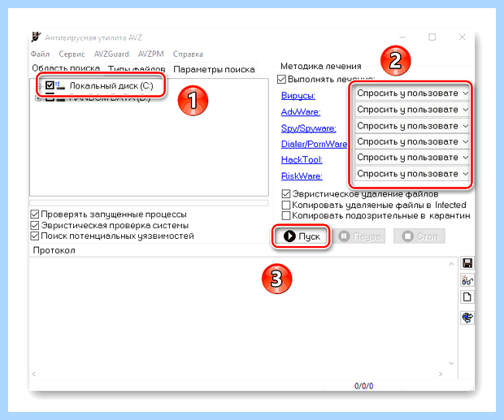504x420 pixels.
Task: Click the globe icon beside the protocol
Action: tap(467, 318)
